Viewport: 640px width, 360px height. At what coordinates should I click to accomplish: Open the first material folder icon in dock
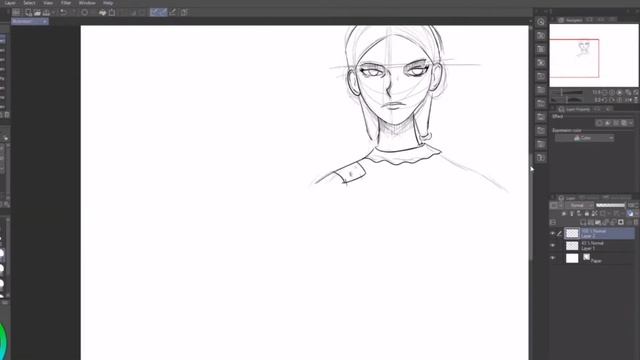coord(541,36)
